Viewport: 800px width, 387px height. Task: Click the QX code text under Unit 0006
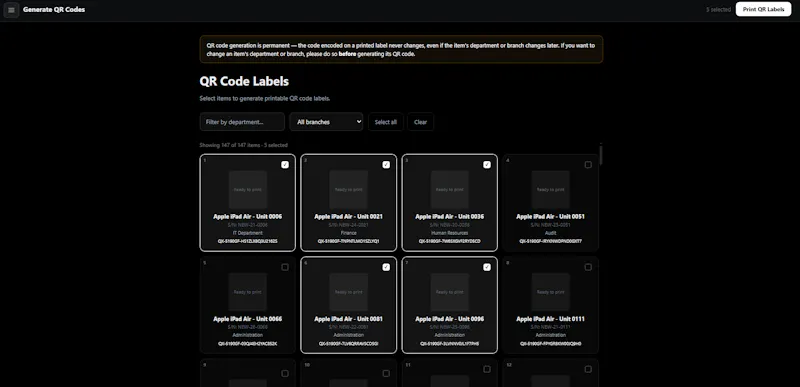(x=247, y=241)
